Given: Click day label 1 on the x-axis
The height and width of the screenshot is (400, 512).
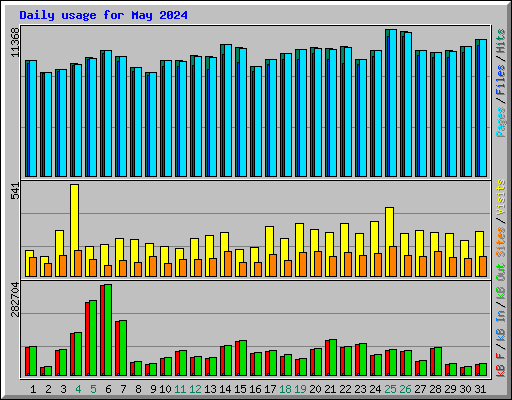Looking at the screenshot, I should (x=33, y=389).
